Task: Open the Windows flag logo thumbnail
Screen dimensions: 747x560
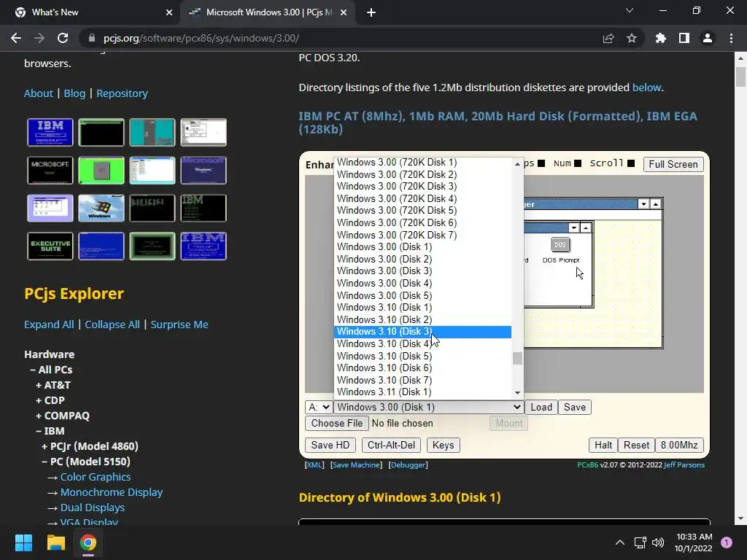Action: coord(101,208)
